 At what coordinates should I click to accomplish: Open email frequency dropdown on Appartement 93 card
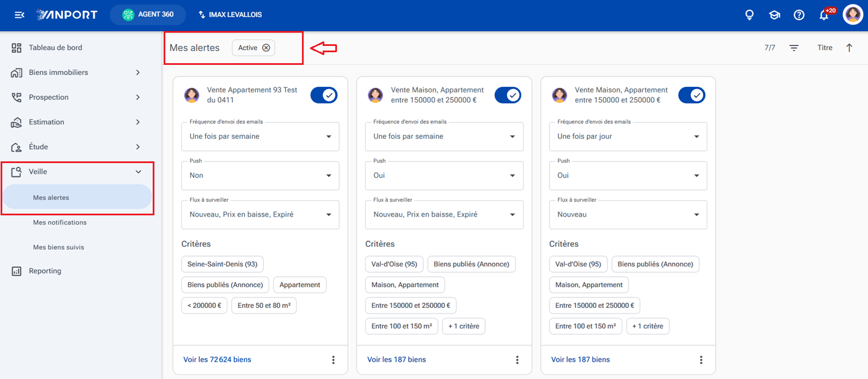pos(260,137)
